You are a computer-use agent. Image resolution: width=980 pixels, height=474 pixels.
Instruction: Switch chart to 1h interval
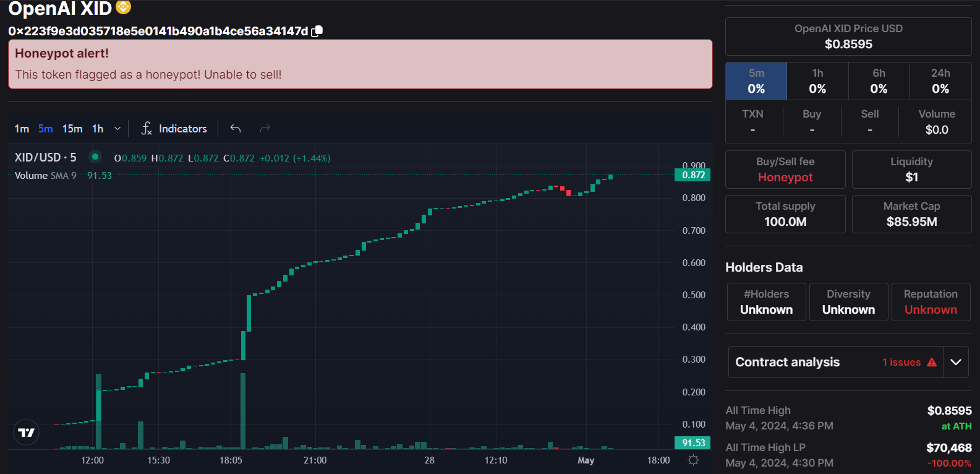click(x=98, y=129)
